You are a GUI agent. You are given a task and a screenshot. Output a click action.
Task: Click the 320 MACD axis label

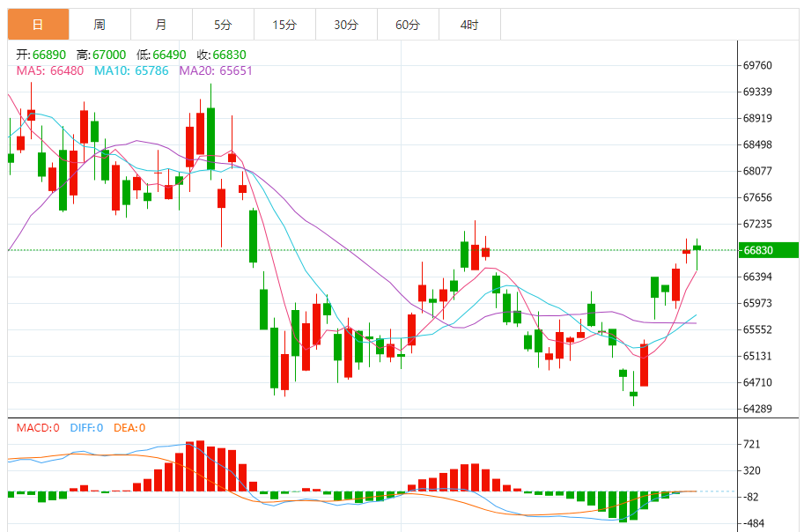coord(752,470)
